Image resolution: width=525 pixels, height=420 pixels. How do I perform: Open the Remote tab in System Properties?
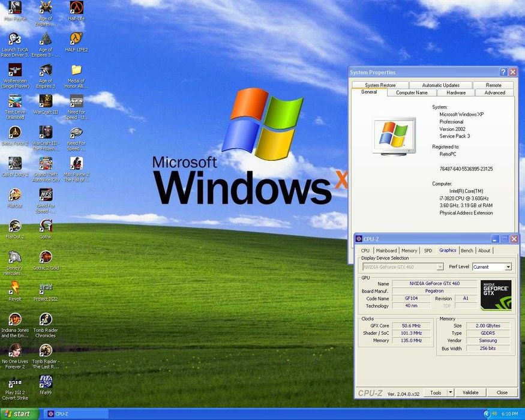pos(494,85)
